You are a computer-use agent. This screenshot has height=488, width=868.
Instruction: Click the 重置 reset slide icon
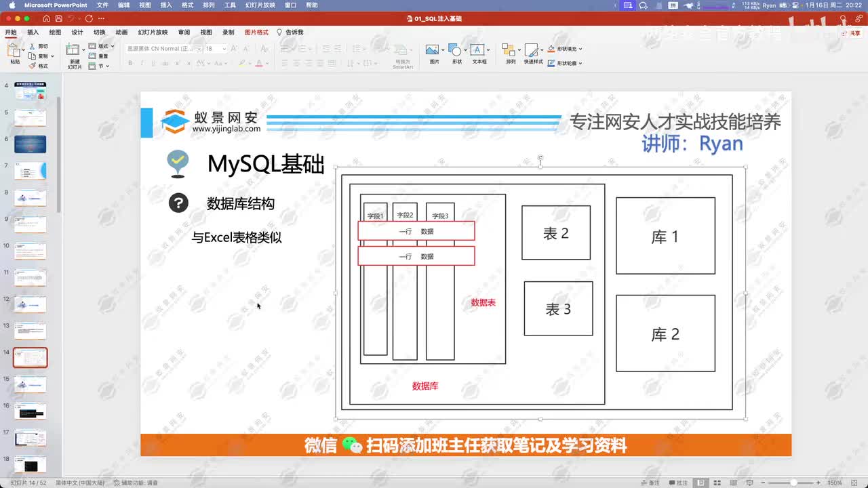[x=94, y=56]
